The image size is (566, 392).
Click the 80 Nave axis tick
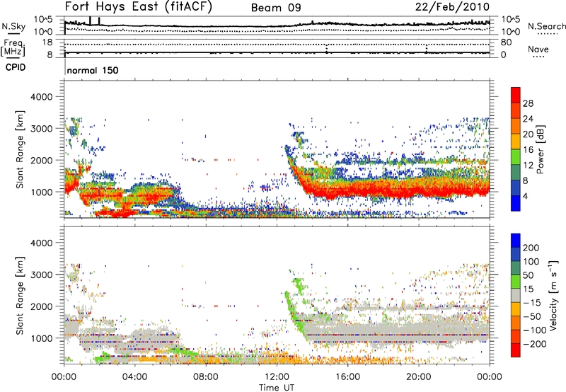pos(506,42)
